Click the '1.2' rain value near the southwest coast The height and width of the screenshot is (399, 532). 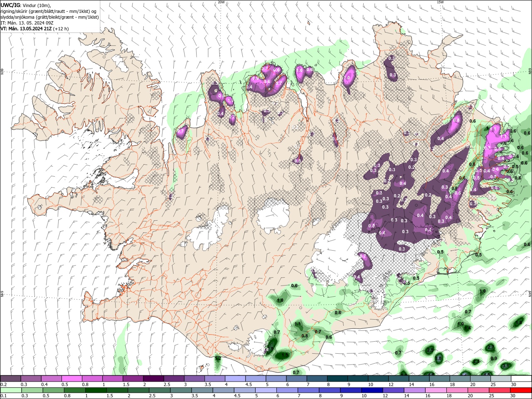218,358
